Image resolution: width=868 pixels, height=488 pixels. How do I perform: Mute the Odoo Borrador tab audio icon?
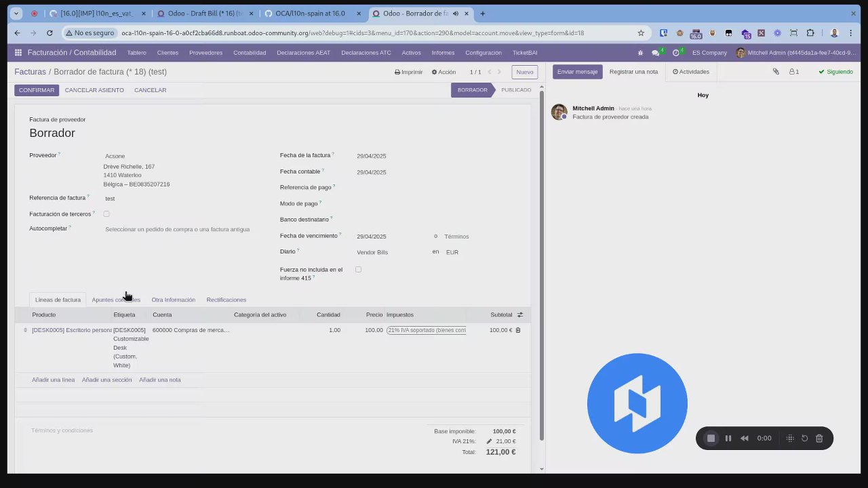(x=455, y=14)
